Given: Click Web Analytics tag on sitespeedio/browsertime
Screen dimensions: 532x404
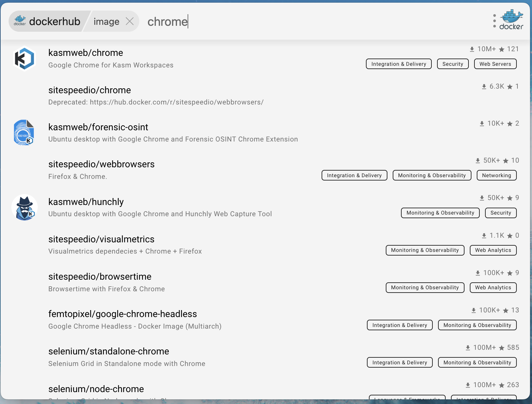Looking at the screenshot, I should [493, 287].
